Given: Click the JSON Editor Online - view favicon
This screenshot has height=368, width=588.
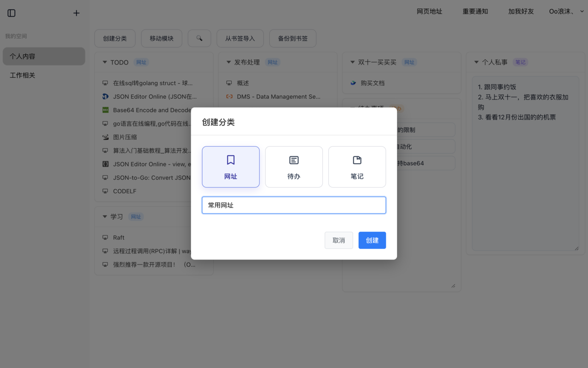Looking at the screenshot, I should click(x=105, y=164).
